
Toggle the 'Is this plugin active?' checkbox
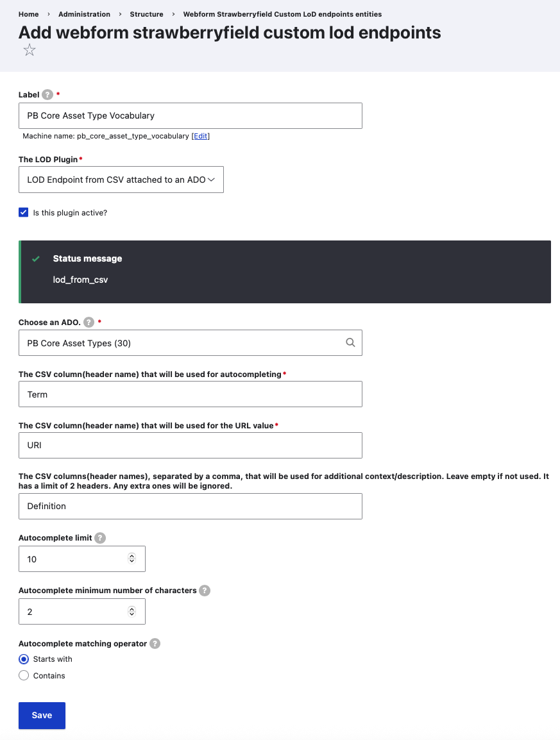(24, 212)
